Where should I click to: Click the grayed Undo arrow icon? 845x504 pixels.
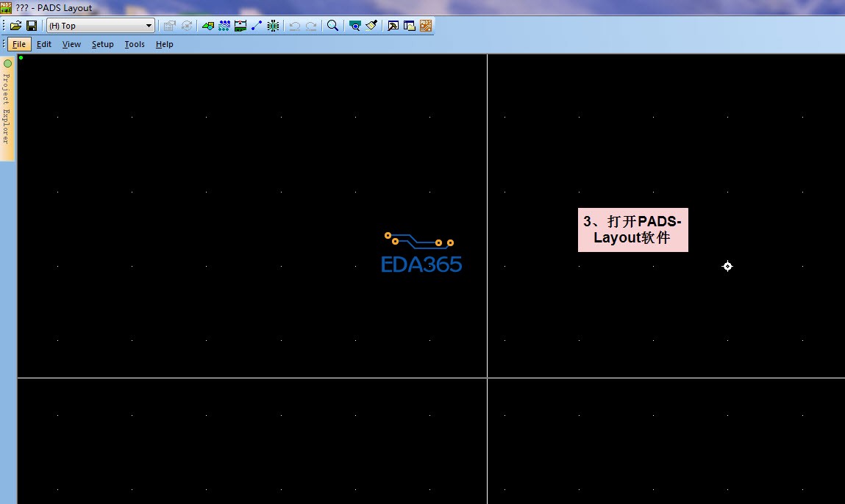[295, 25]
